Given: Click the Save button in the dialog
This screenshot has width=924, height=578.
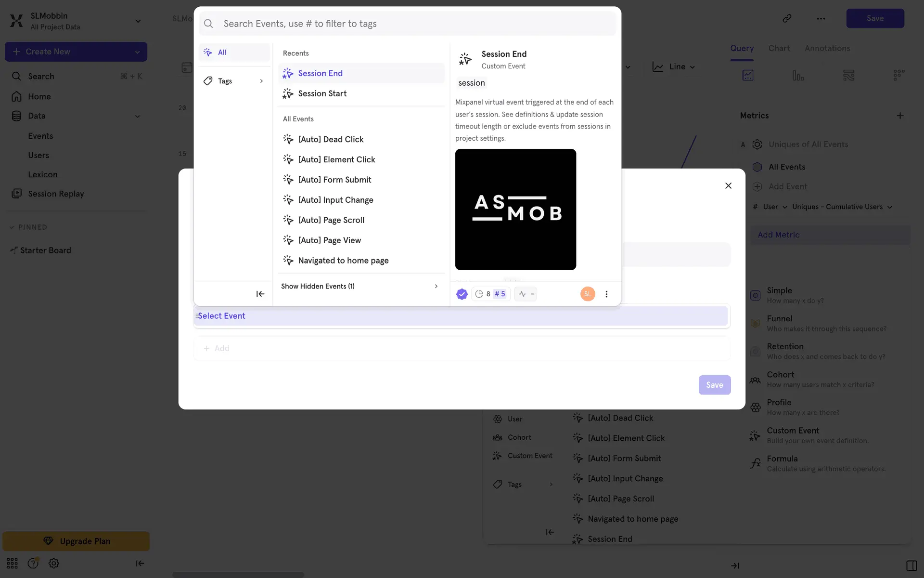Looking at the screenshot, I should tap(714, 385).
